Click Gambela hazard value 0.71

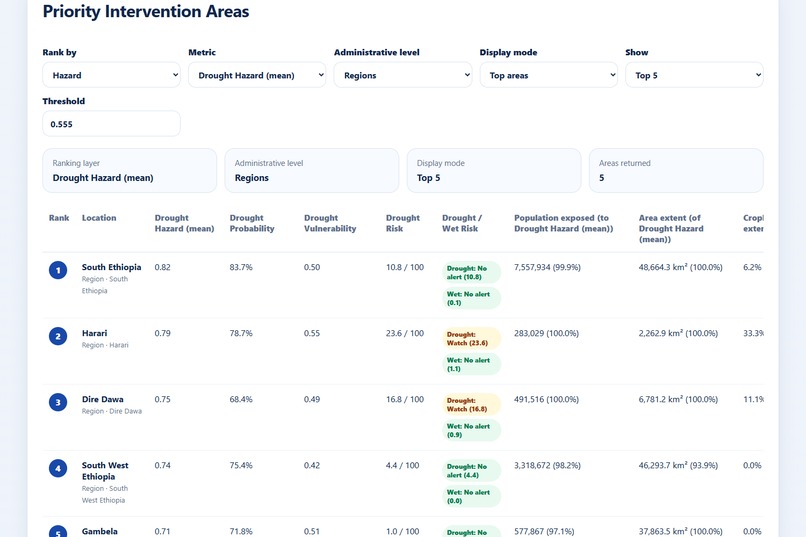point(162,531)
